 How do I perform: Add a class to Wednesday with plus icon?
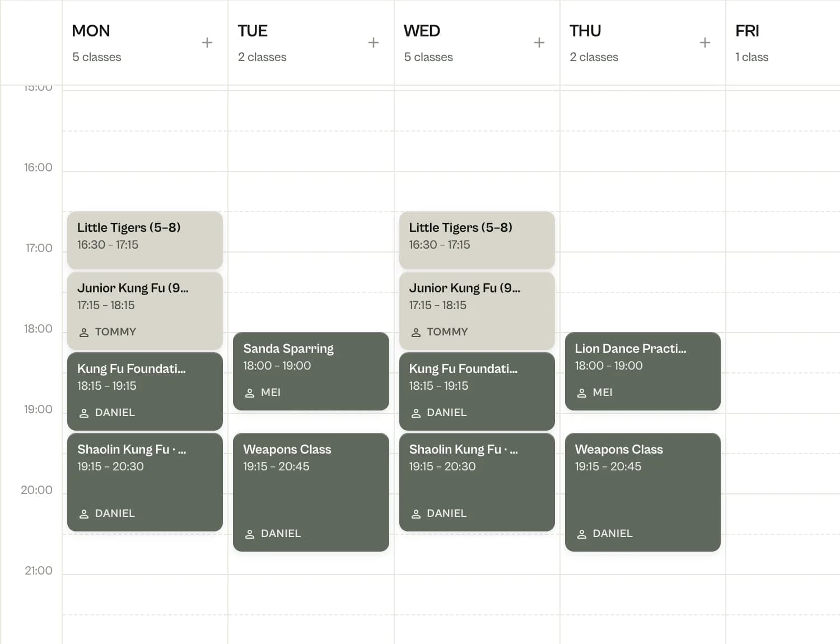point(539,43)
